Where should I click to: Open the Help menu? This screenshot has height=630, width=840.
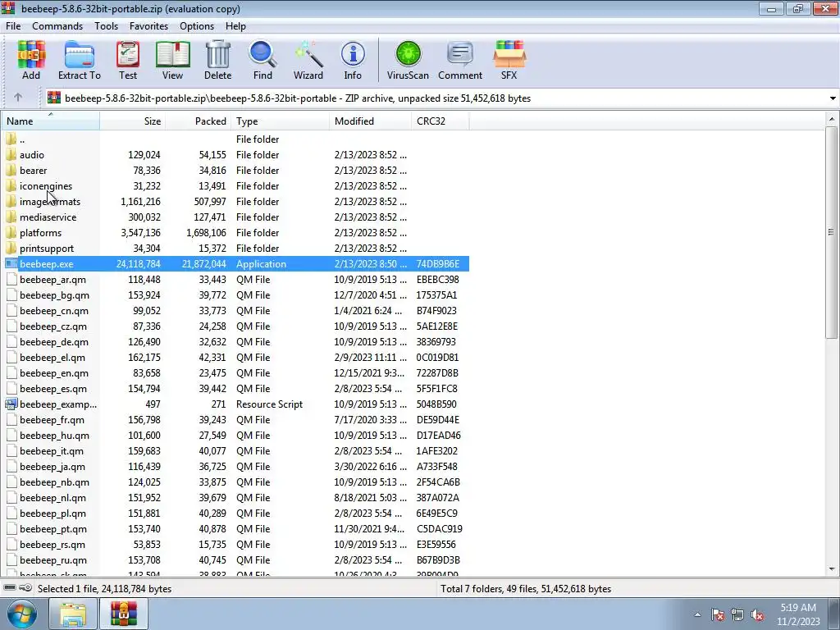pos(235,26)
